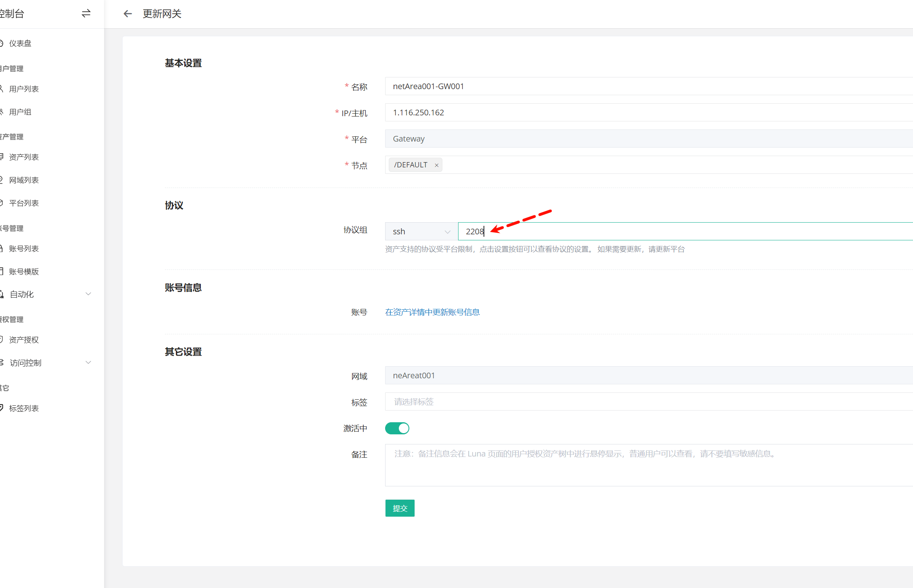913x588 pixels.
Task: Open link 在资产详情中更新账号信息
Action: tap(432, 312)
